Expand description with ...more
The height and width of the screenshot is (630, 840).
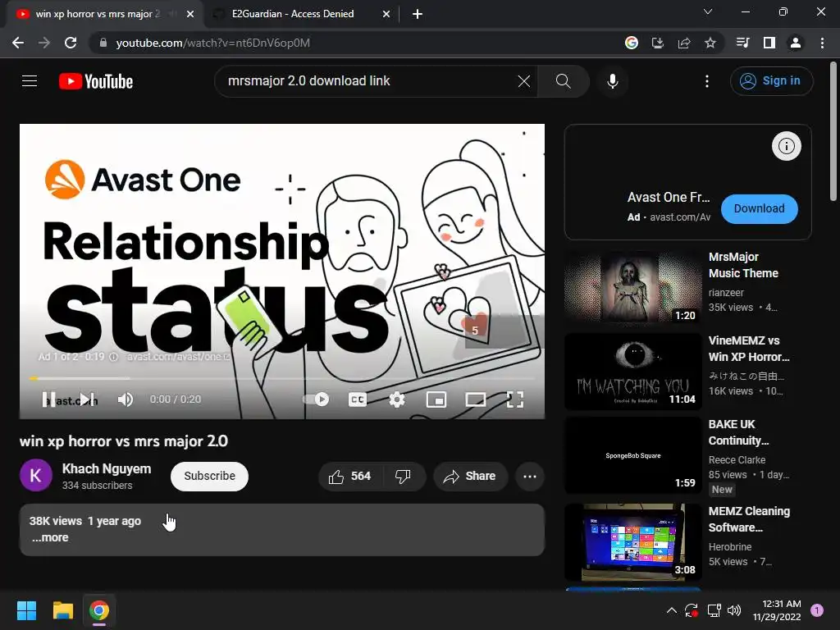[50, 537]
